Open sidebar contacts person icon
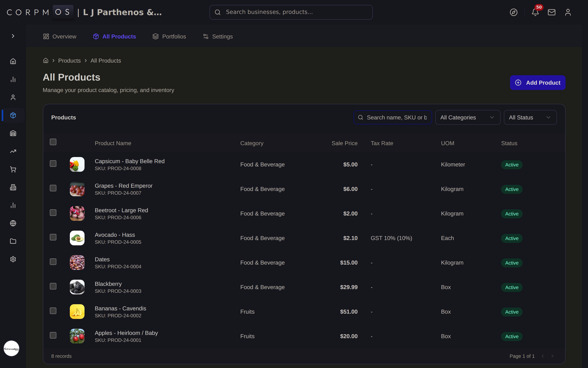The height and width of the screenshot is (368, 588). pos(13,97)
